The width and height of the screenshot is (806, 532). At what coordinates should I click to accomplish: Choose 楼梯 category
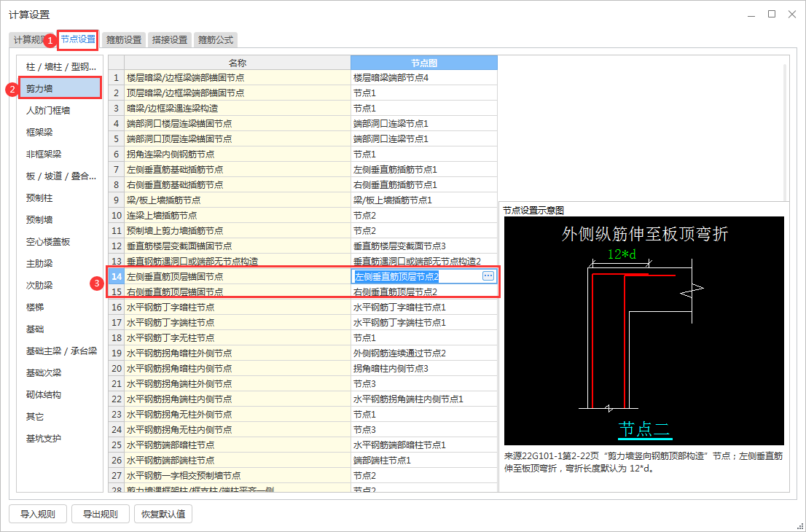[60, 307]
